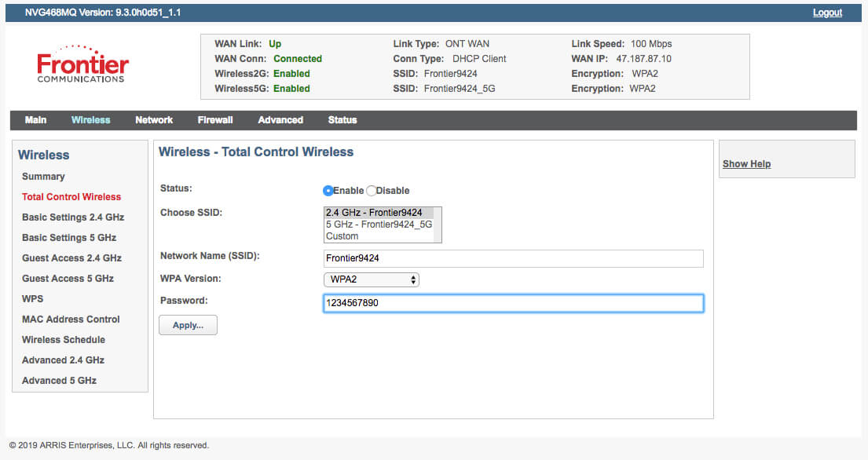
Task: Switch to the Network tab
Action: (x=153, y=119)
